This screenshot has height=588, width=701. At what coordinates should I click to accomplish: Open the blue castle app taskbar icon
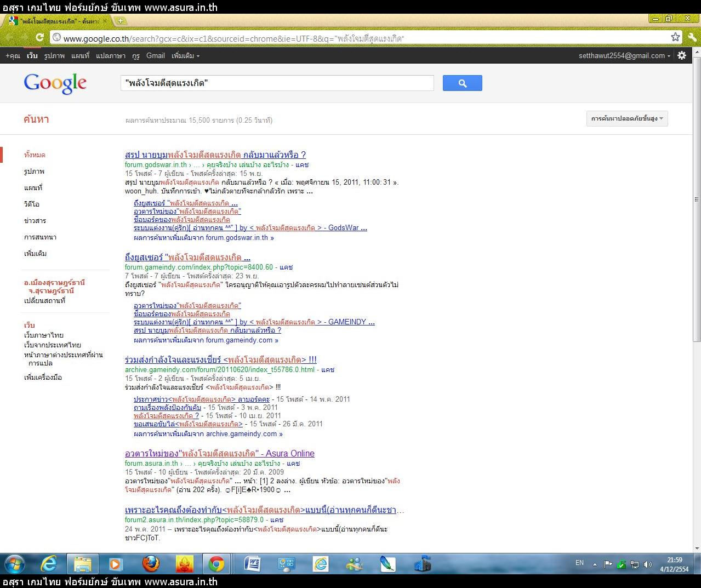(x=423, y=564)
